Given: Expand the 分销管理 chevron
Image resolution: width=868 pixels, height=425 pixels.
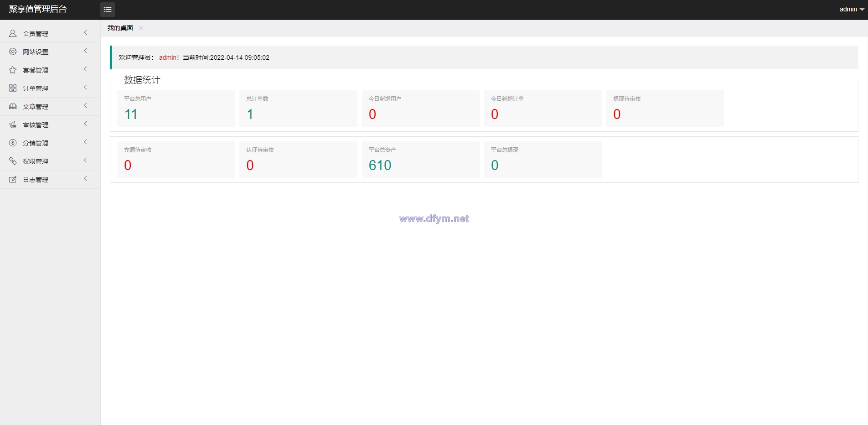Looking at the screenshot, I should (85, 142).
